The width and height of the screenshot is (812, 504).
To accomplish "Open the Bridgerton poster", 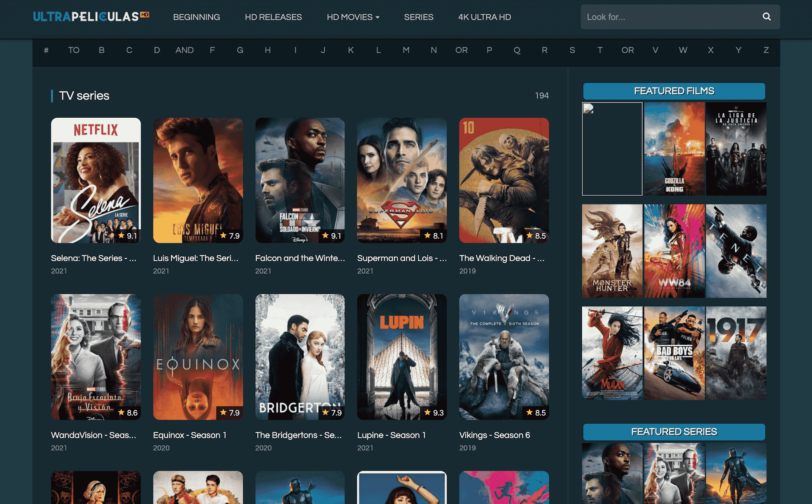I will (x=300, y=357).
